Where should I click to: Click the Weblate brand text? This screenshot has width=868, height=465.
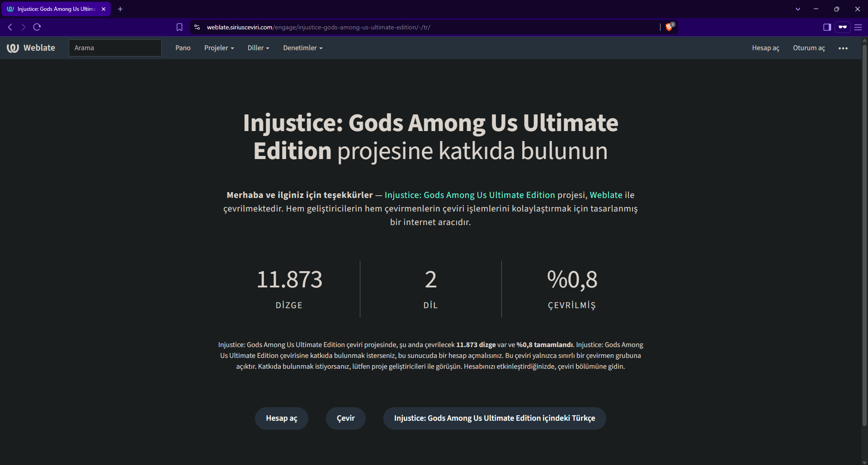39,48
